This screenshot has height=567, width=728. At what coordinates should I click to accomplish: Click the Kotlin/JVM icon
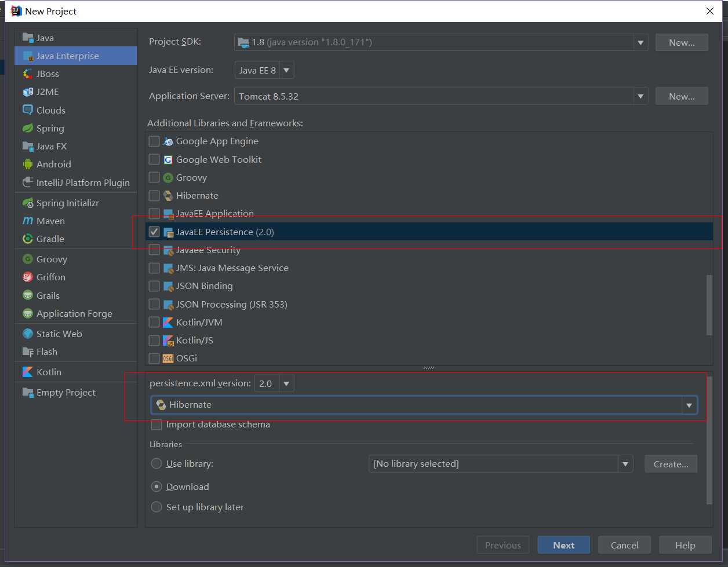168,322
